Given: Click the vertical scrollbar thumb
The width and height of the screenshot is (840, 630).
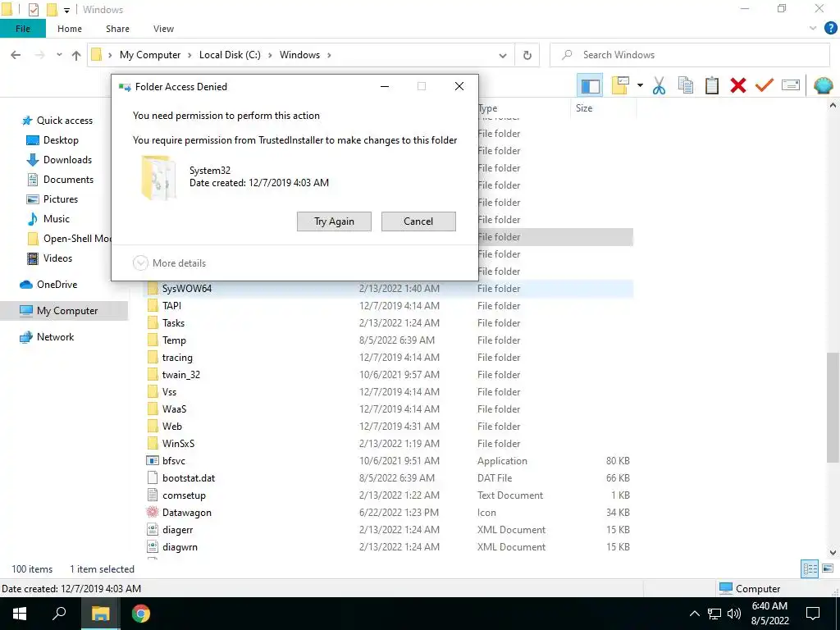Looking at the screenshot, I should [833, 406].
